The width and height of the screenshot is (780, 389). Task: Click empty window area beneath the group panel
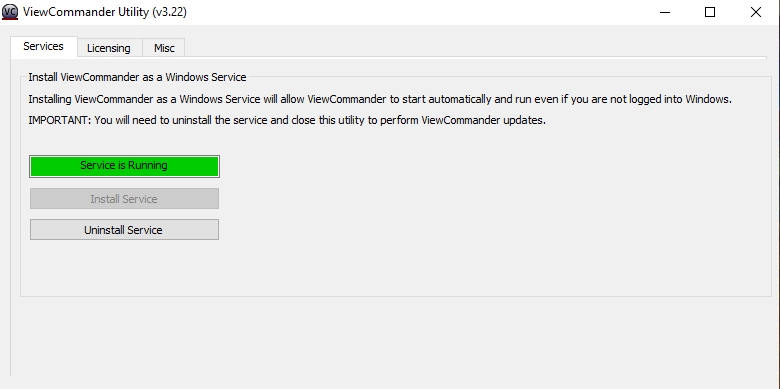point(390,336)
